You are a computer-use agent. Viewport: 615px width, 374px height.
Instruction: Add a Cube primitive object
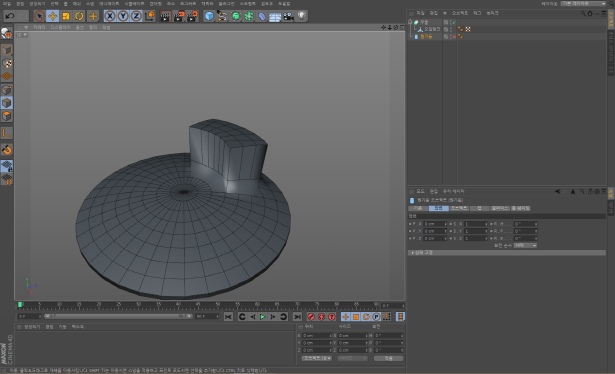click(209, 16)
